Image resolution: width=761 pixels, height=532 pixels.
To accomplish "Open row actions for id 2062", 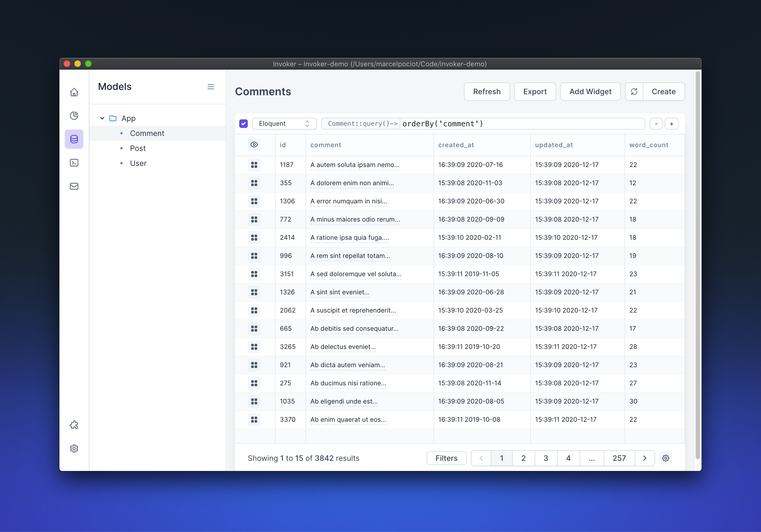I will pos(254,311).
